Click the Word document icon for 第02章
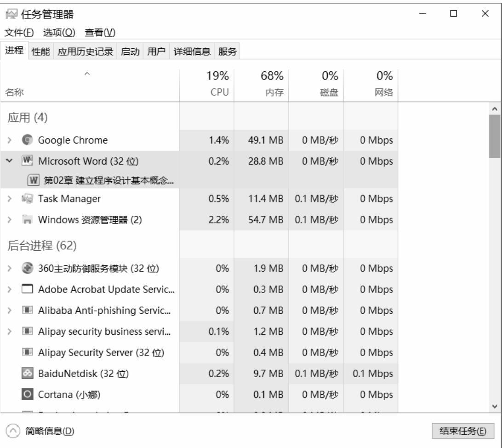 (x=33, y=180)
